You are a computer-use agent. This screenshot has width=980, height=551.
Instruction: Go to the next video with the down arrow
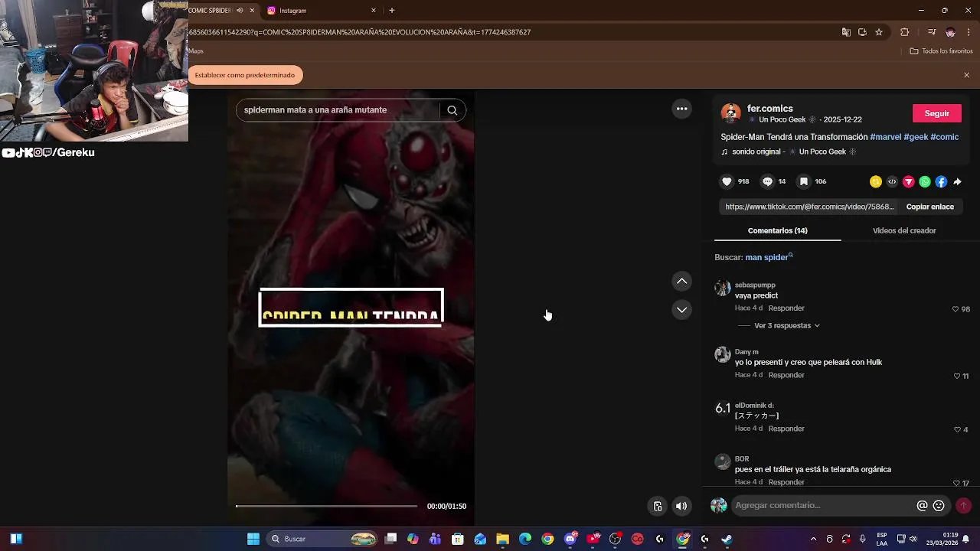[681, 310]
